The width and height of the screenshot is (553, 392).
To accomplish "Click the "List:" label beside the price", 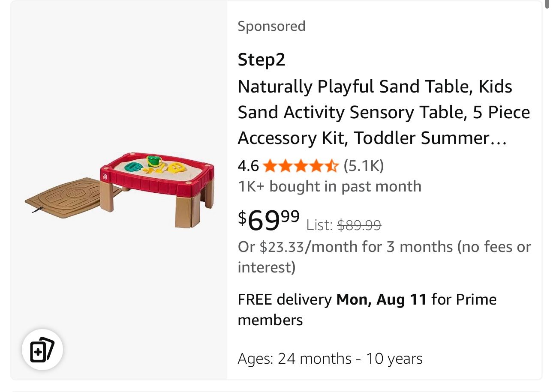I will pos(319,224).
